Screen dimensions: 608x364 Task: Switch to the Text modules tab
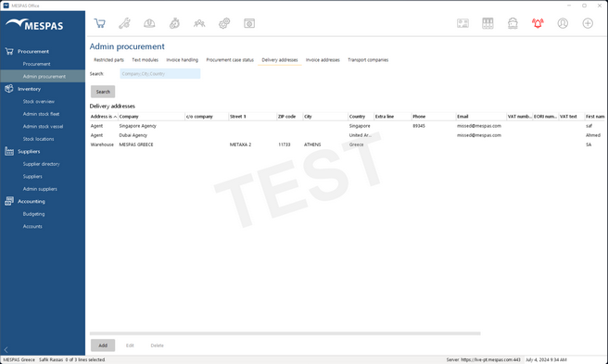click(x=145, y=60)
